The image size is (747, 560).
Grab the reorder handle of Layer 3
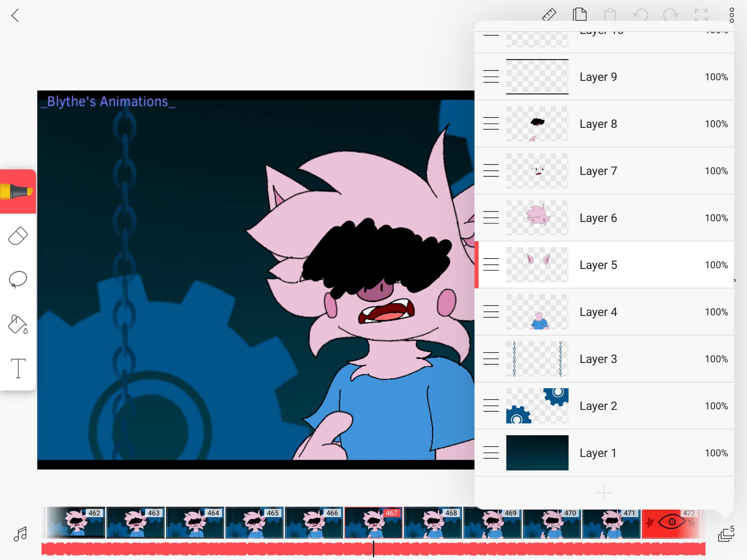pos(491,359)
